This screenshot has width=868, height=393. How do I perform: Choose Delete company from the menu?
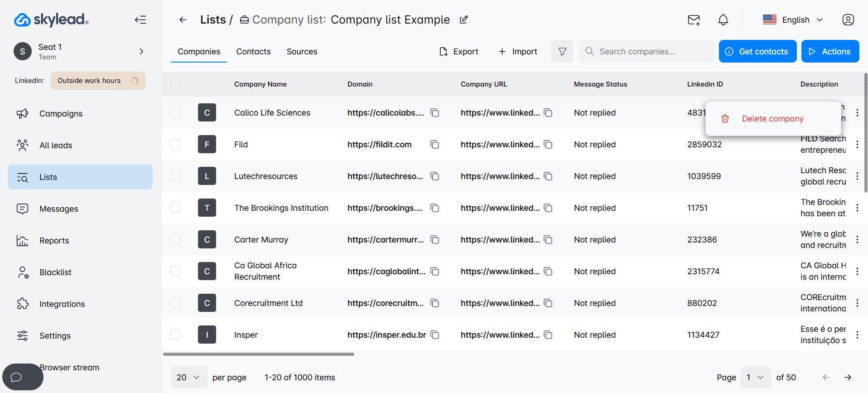click(x=773, y=119)
